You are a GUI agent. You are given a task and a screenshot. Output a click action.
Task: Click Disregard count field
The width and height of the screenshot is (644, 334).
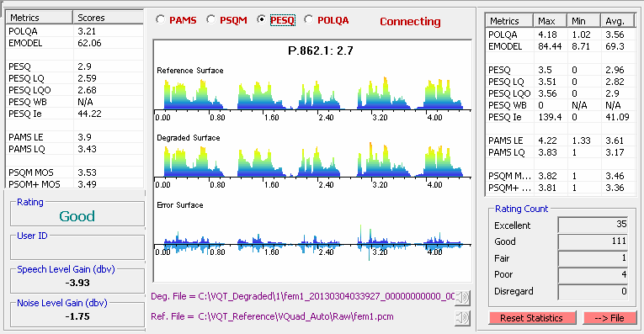pyautogui.click(x=593, y=291)
